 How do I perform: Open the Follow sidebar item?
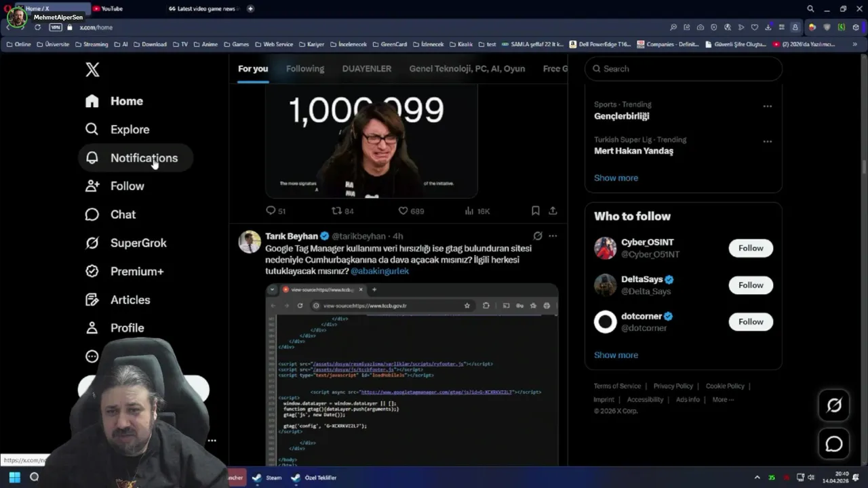tap(115, 186)
